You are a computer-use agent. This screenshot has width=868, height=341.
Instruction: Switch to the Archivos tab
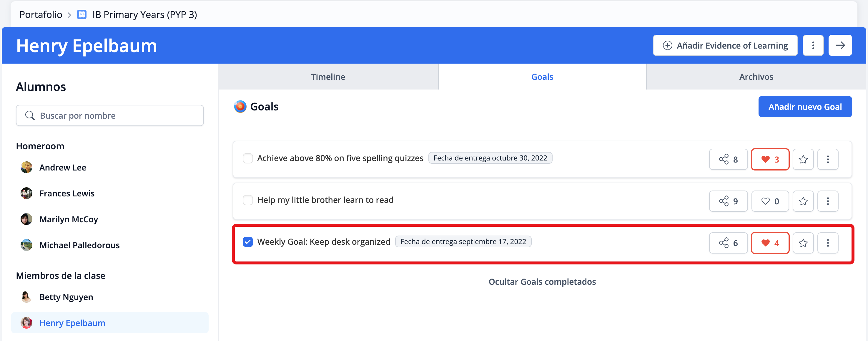[756, 77]
